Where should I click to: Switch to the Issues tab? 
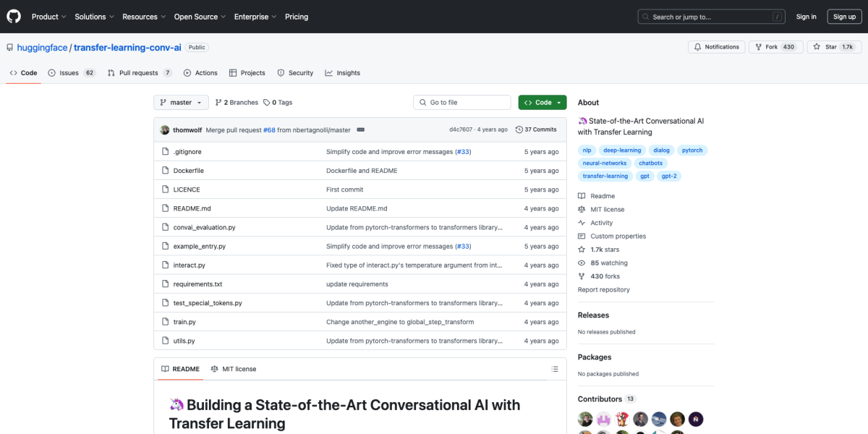[x=71, y=73]
